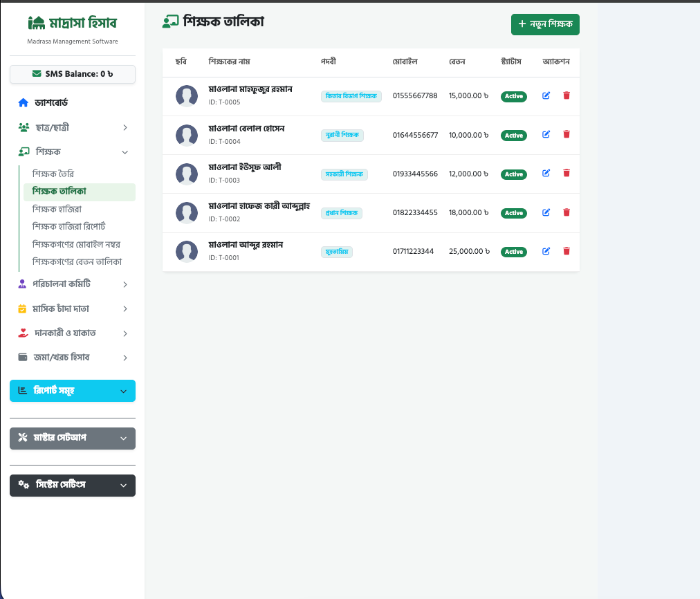The width and height of the screenshot is (700, 599).
Task: Click salary value 18,000.00 ৳
Action: [469, 212]
